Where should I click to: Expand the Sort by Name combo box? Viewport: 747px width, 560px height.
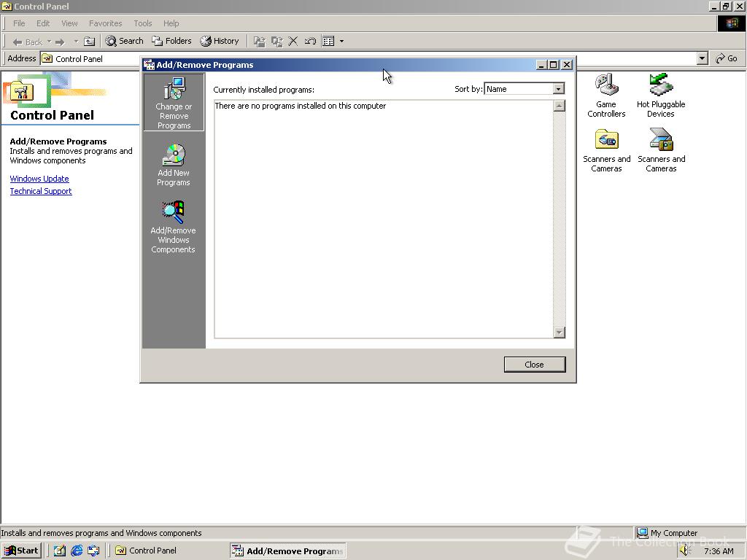point(558,89)
